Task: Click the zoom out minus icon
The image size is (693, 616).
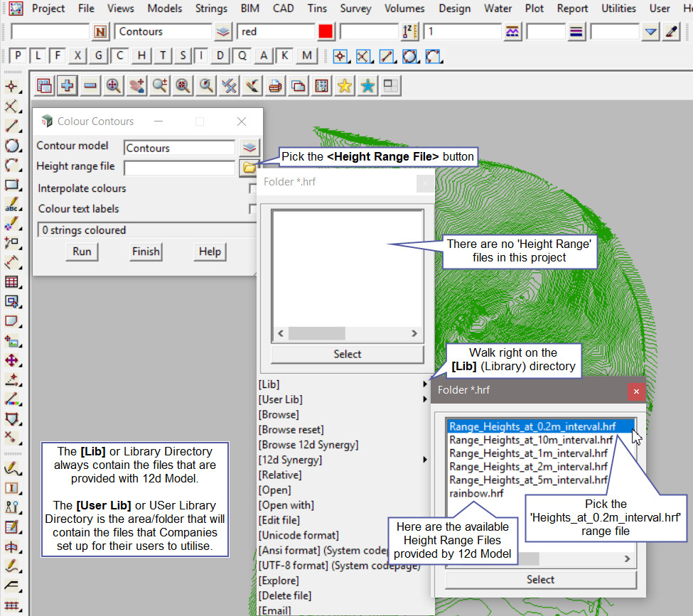Action: click(x=90, y=86)
